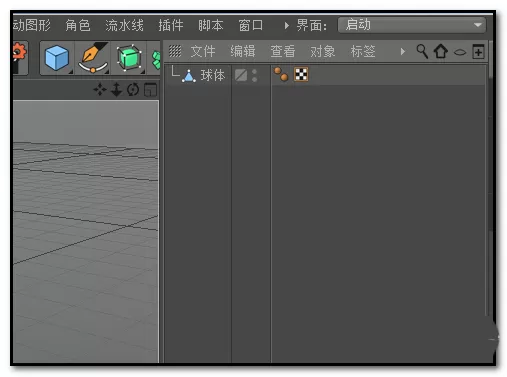Image resolution: width=507 pixels, height=377 pixels.
Task: Open the 窗口 menu
Action: click(251, 25)
